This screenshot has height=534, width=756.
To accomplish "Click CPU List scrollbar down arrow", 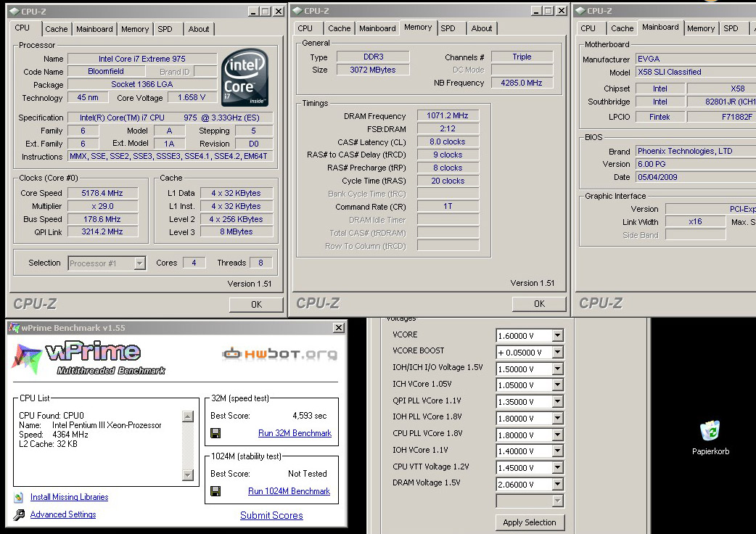I will pyautogui.click(x=188, y=475).
